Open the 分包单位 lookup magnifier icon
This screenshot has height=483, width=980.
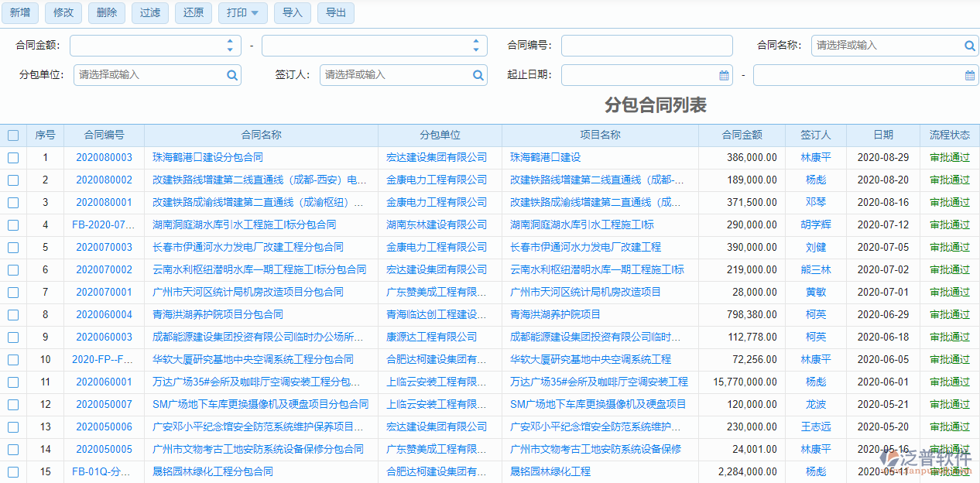(232, 74)
